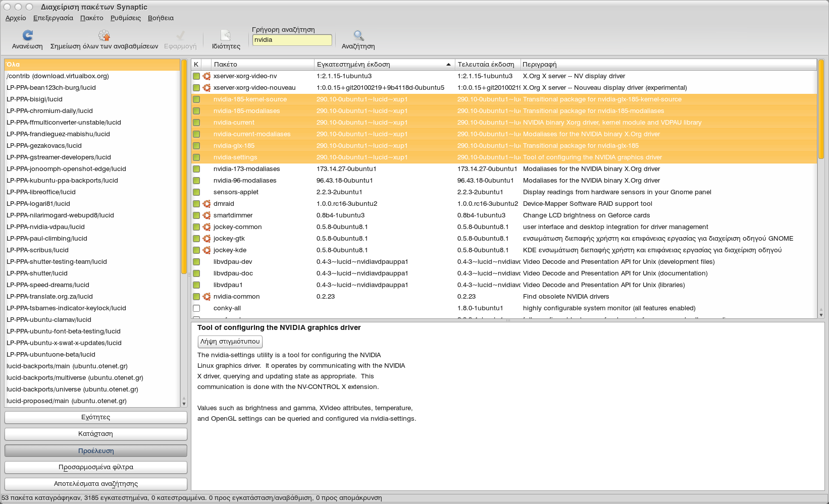The image size is (829, 504).
Task: Open the Αρχείο menu
Action: 16,18
